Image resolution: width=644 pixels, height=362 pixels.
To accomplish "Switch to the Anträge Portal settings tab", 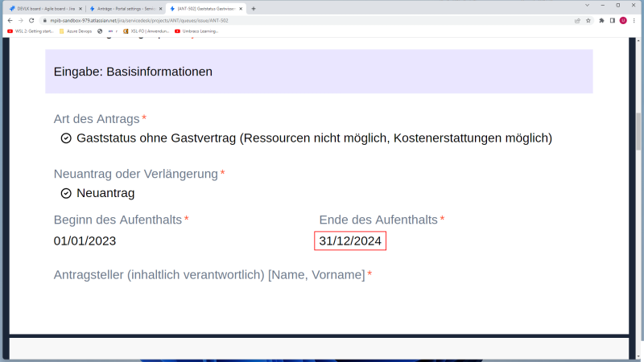I will pyautogui.click(x=126, y=9).
